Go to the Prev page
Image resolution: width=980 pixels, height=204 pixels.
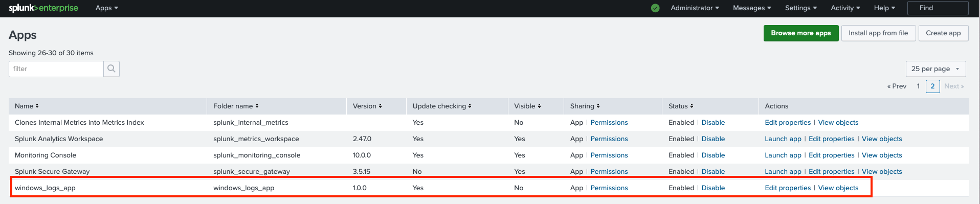tap(897, 86)
